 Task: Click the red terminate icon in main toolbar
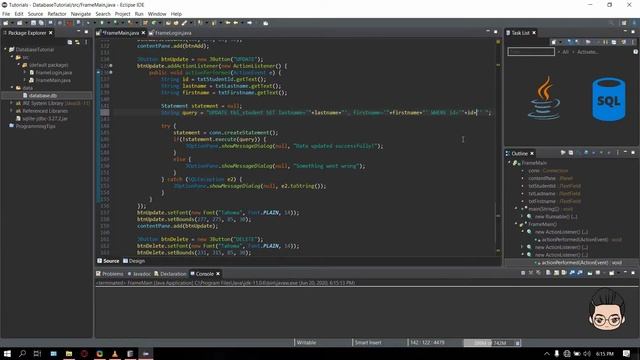coord(69,23)
